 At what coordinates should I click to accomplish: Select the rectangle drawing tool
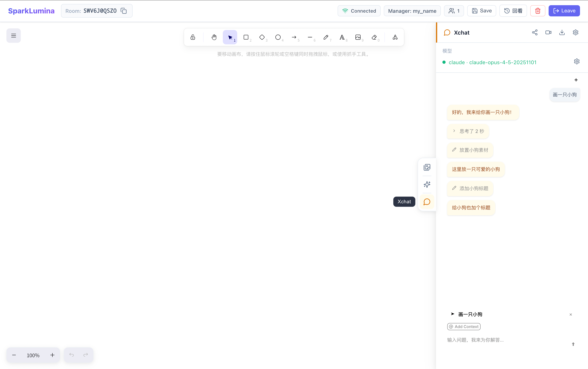[246, 37]
